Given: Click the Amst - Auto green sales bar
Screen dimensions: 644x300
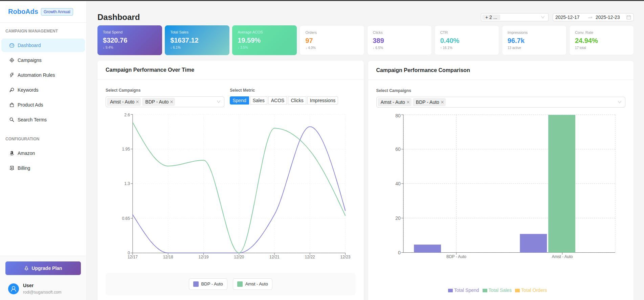Looking at the screenshot, I should pyautogui.click(x=562, y=184).
